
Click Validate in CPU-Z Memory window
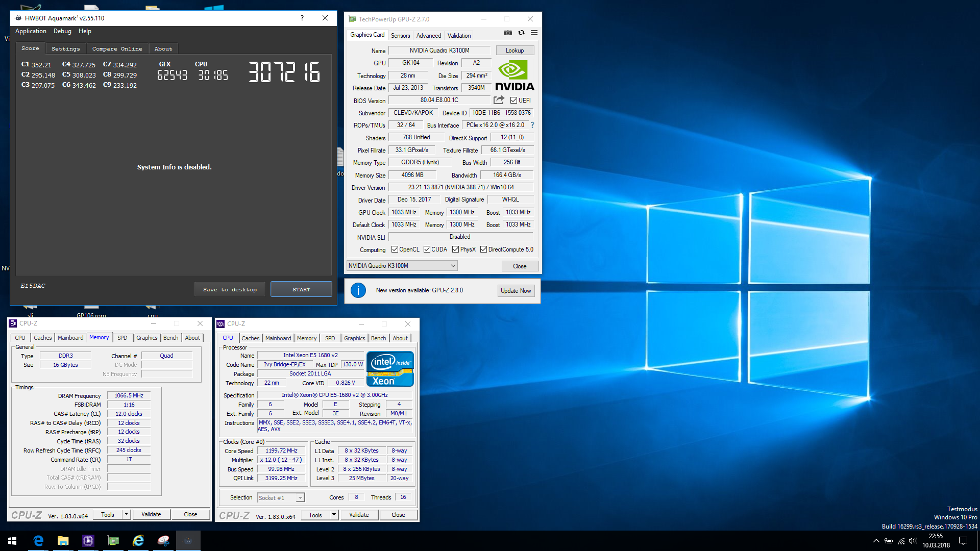click(x=151, y=514)
